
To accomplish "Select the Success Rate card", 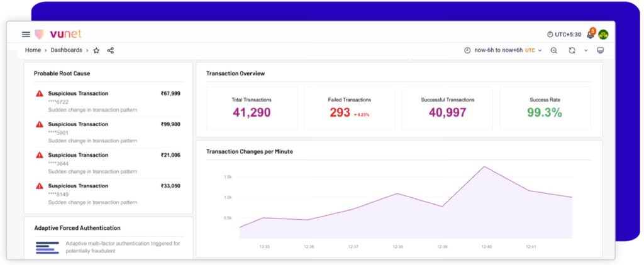I will click(545, 108).
